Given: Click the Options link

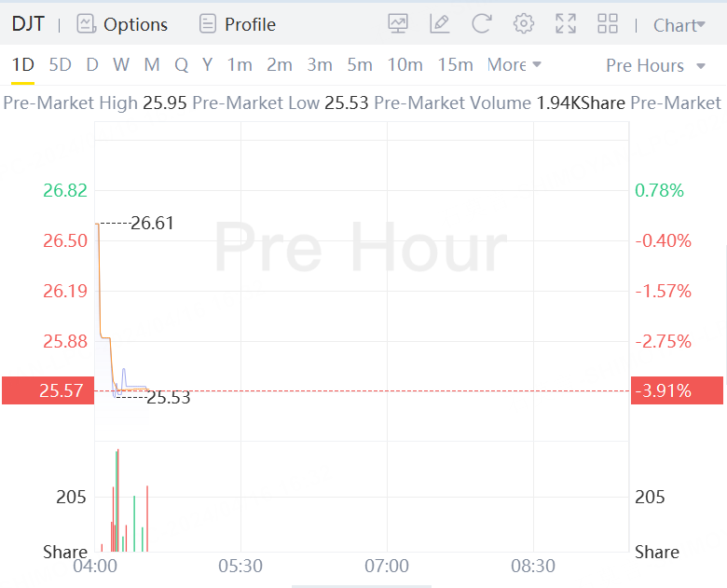Looking at the screenshot, I should point(135,24).
